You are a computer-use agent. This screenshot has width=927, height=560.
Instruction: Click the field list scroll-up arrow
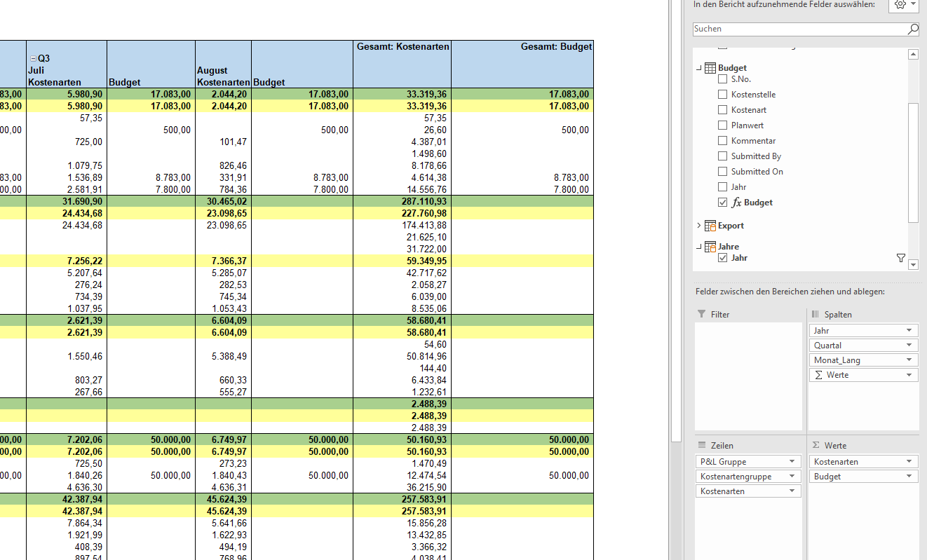[913, 54]
